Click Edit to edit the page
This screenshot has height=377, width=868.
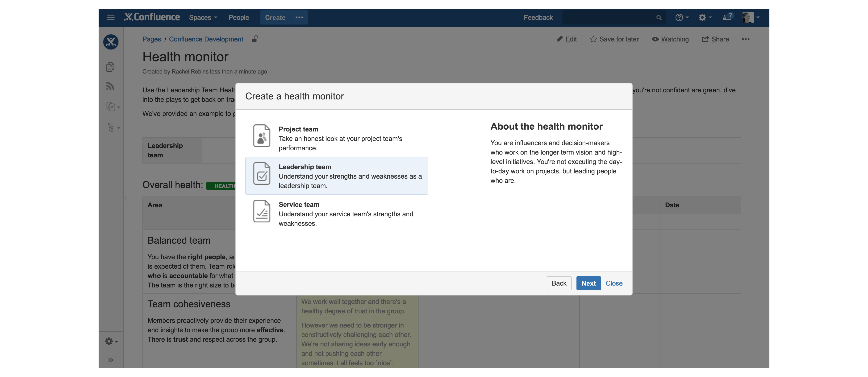pos(567,39)
